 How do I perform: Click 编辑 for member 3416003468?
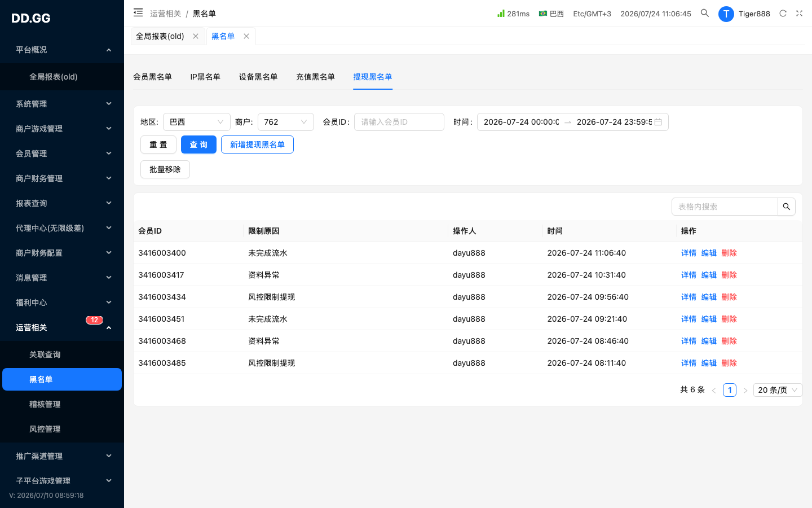[x=709, y=341]
